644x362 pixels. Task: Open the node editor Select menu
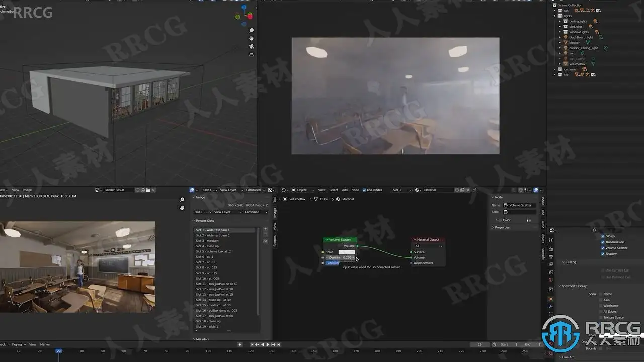click(334, 190)
